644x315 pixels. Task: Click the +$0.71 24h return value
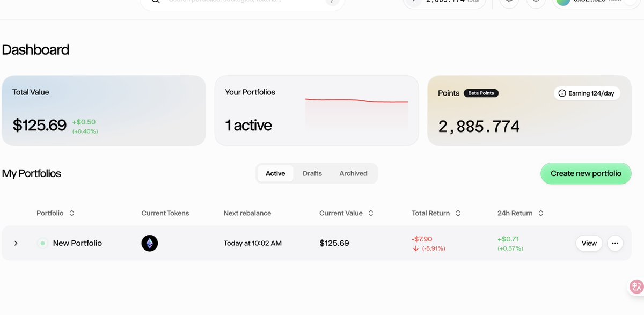[507, 239]
